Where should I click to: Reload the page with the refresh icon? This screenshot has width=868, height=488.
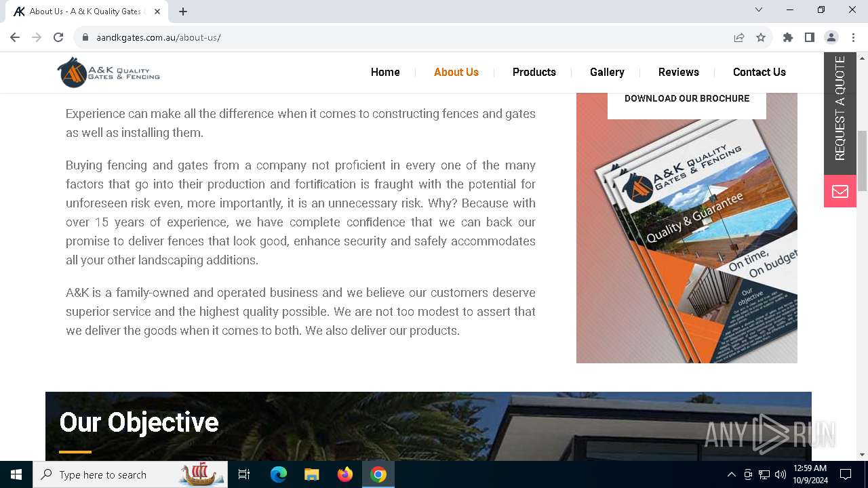58,37
